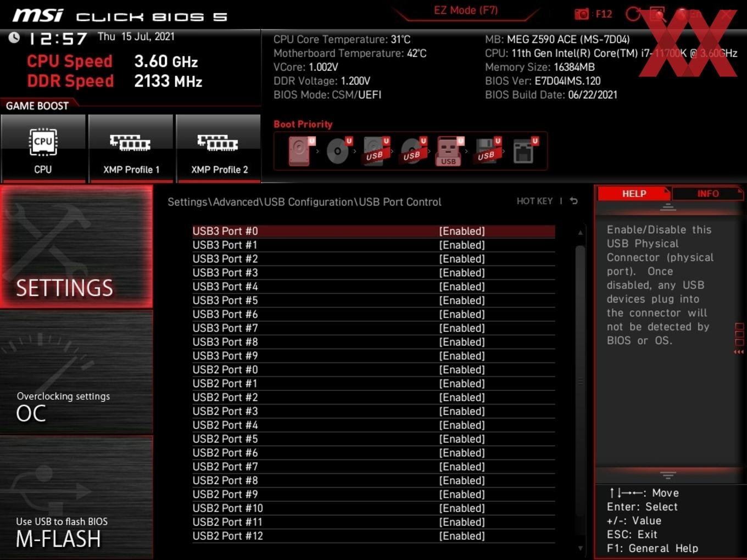Image resolution: width=747 pixels, height=560 pixels.
Task: Click the clock showing 12:57
Action: click(x=58, y=38)
